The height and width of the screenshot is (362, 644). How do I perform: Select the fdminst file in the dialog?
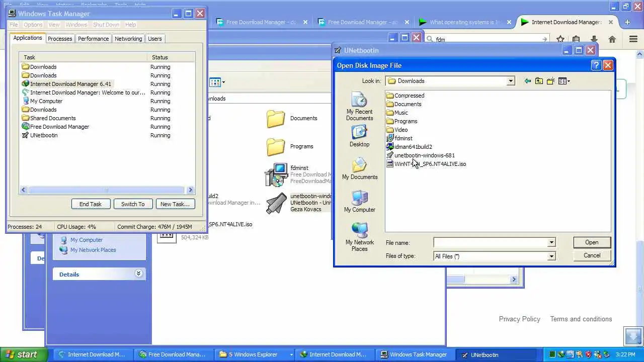(x=399, y=138)
